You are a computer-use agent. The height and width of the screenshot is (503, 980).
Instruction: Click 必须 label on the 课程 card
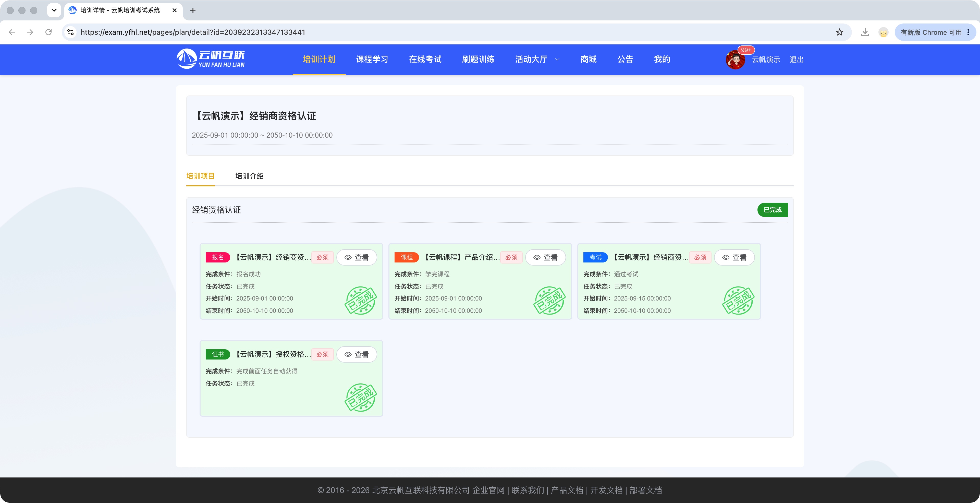pos(511,258)
